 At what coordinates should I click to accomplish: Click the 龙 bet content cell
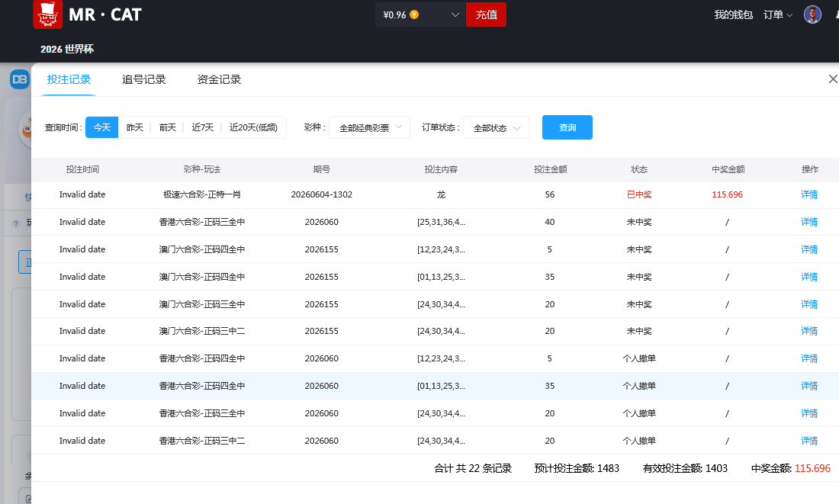441,194
